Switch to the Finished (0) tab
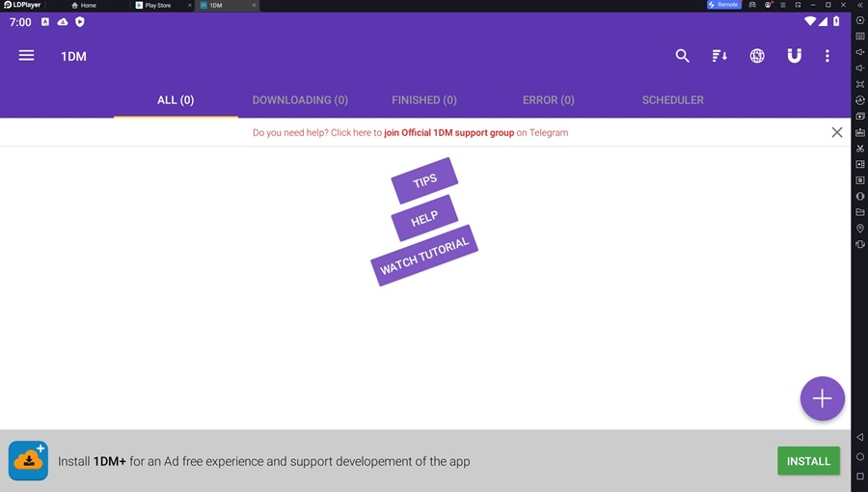The width and height of the screenshot is (868, 492). 424,100
